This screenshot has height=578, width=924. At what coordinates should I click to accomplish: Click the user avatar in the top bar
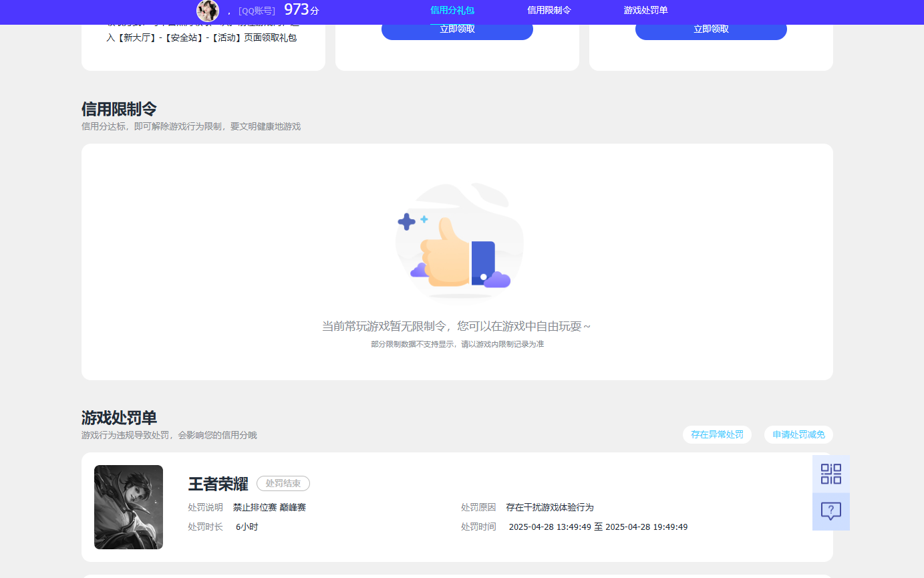click(x=208, y=11)
